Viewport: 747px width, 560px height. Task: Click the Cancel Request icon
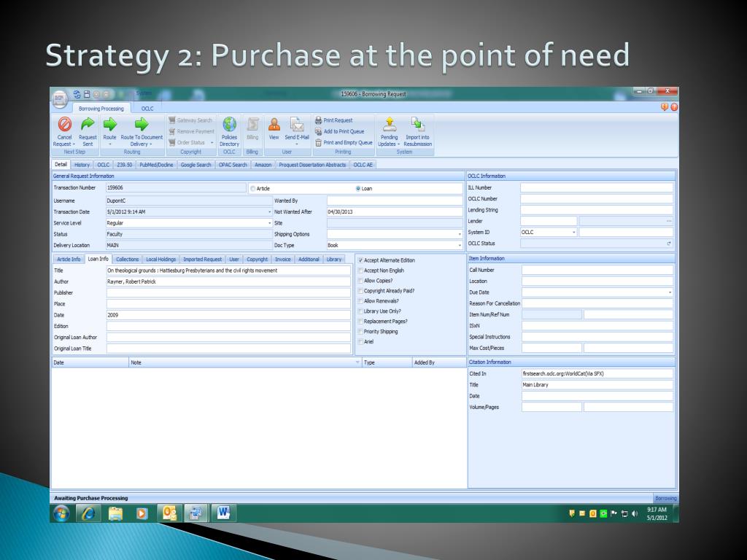coord(65,124)
